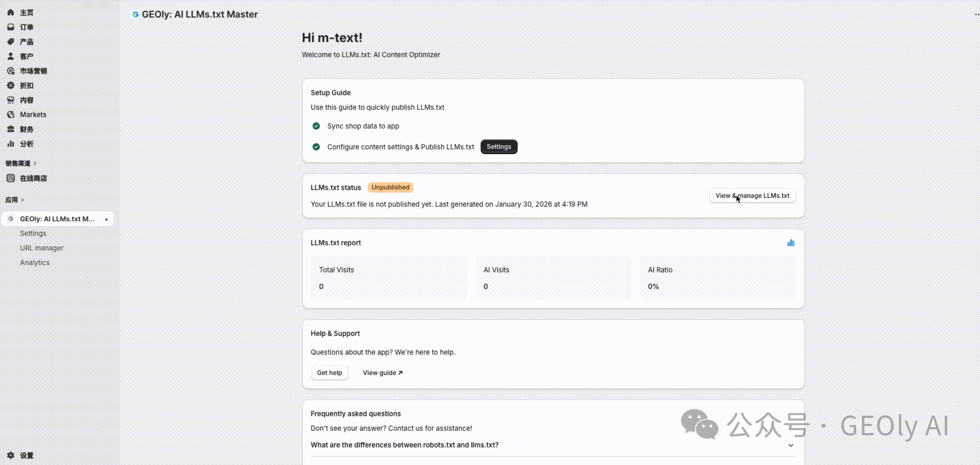Open Analytics under GEOly app

tap(35, 262)
